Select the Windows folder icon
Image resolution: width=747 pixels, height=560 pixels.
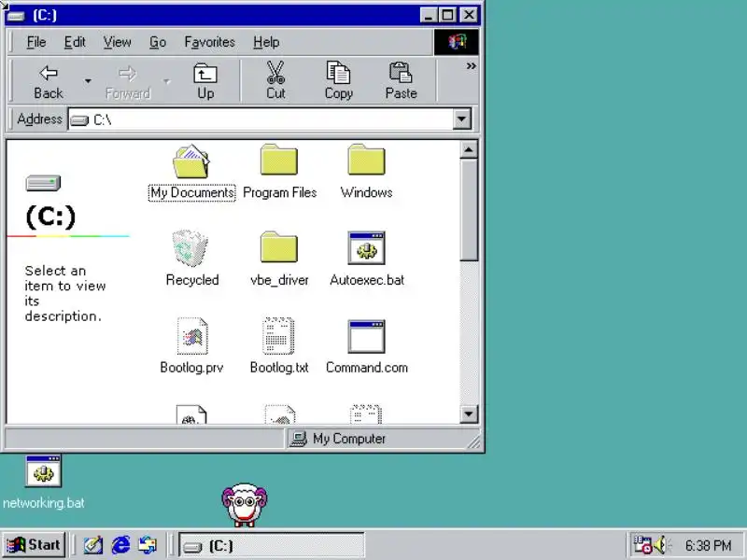(x=366, y=160)
